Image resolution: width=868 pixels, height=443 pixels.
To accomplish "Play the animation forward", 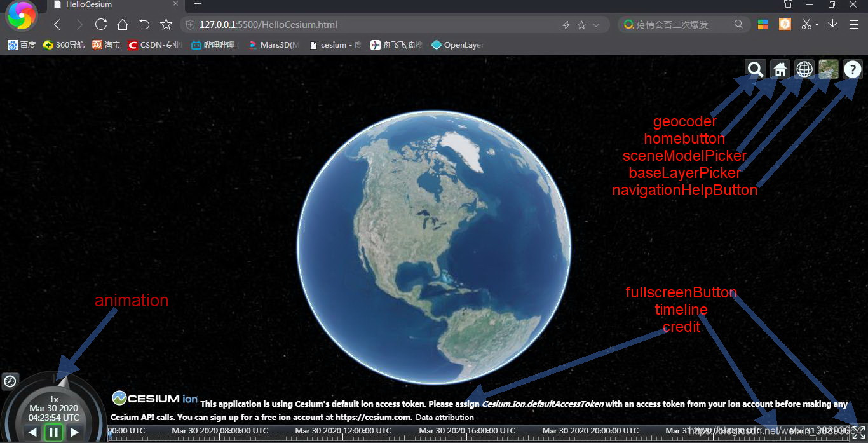I will (x=74, y=432).
